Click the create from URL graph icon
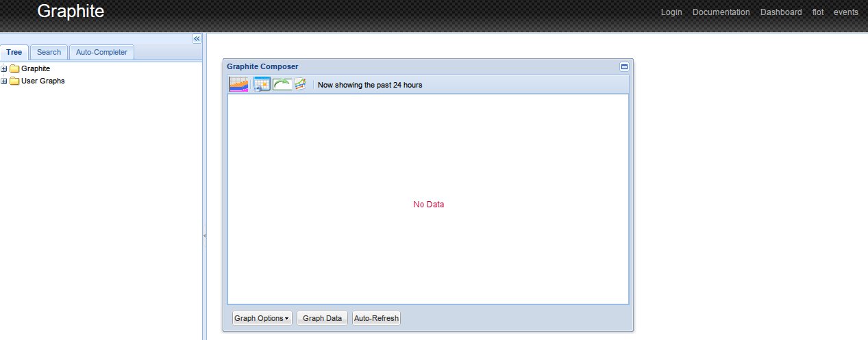868x340 pixels. coord(300,84)
